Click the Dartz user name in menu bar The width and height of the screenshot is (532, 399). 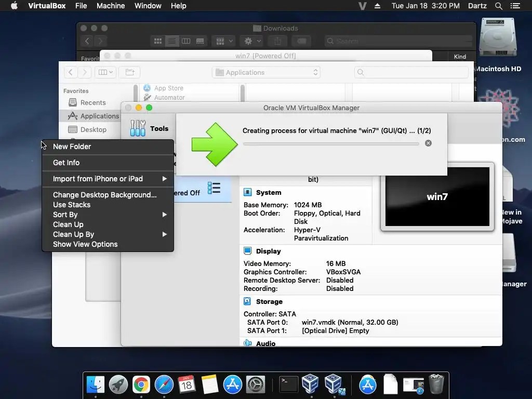click(x=477, y=6)
